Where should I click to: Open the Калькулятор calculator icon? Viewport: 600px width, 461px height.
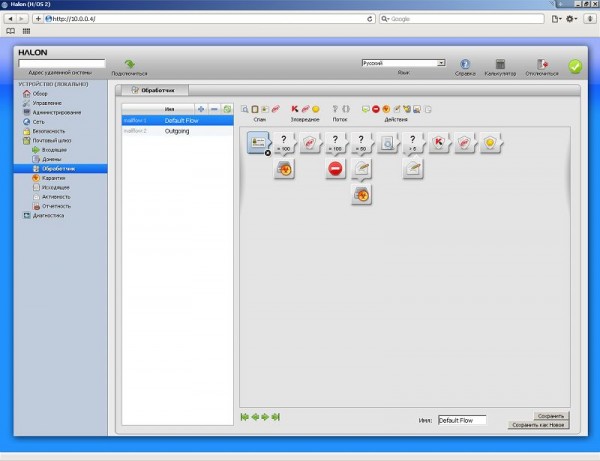pos(499,64)
